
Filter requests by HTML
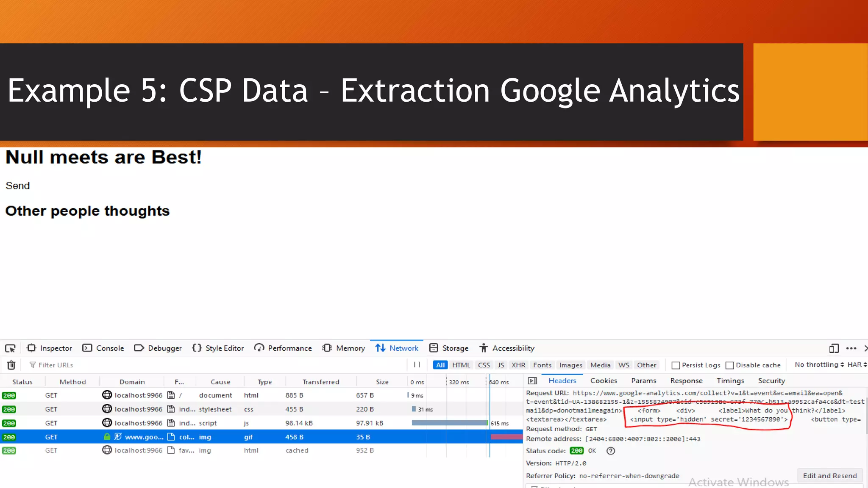coord(461,365)
